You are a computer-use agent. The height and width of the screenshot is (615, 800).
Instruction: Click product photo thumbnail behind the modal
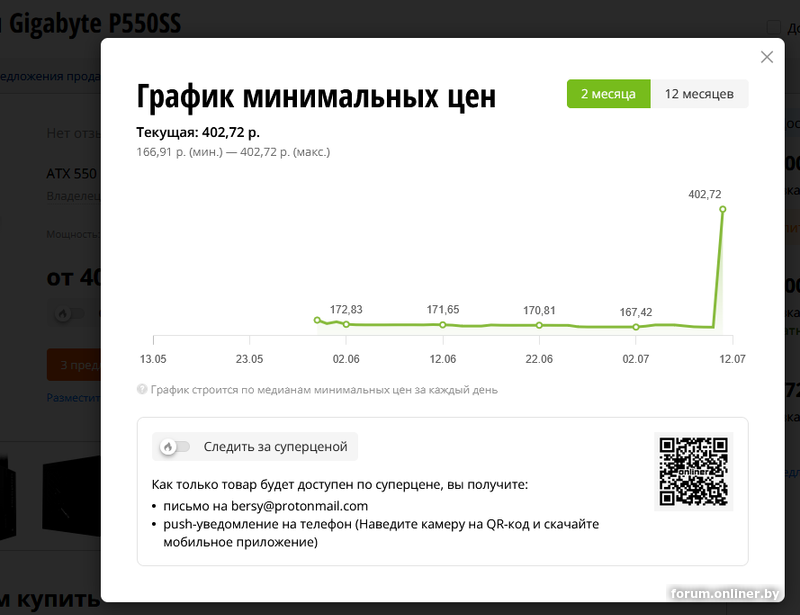click(x=71, y=497)
